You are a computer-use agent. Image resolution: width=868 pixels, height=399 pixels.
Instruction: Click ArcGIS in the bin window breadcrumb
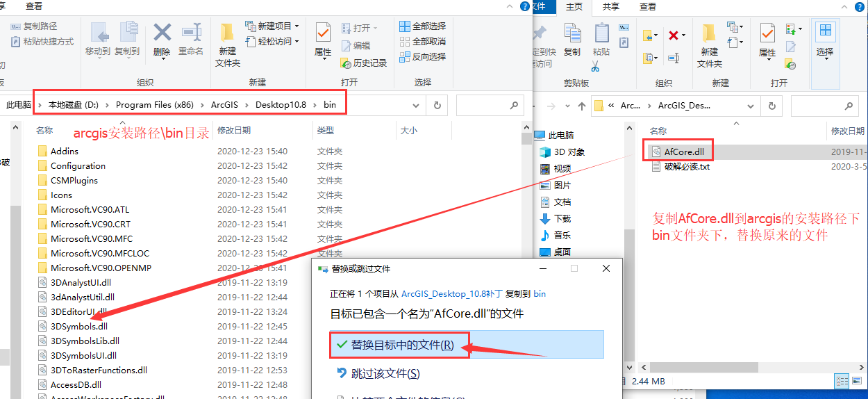point(224,105)
